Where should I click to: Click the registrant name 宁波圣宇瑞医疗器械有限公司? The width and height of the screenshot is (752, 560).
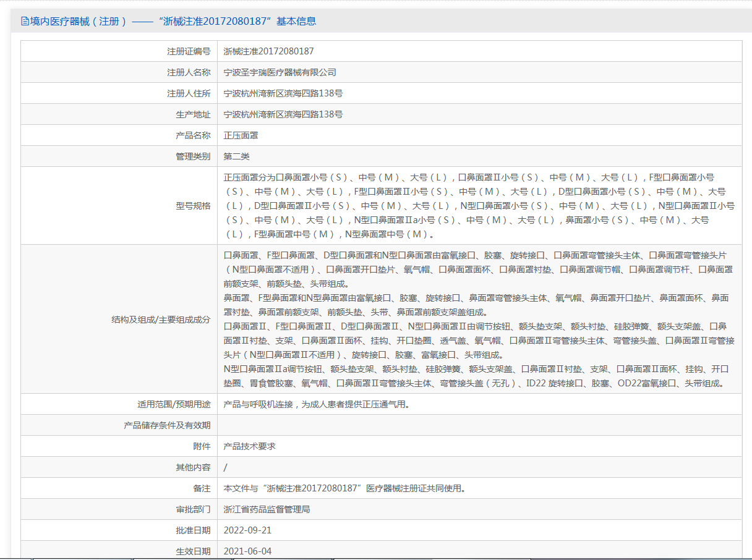tap(280, 72)
